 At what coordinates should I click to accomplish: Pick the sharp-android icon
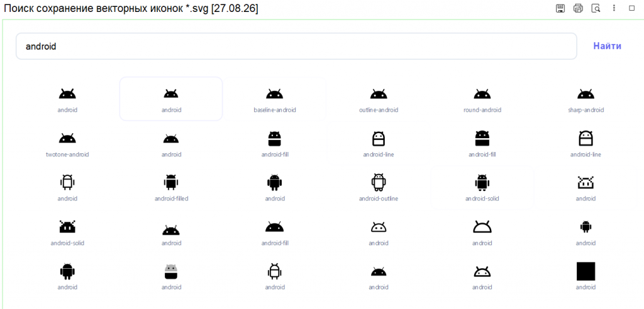point(586,94)
